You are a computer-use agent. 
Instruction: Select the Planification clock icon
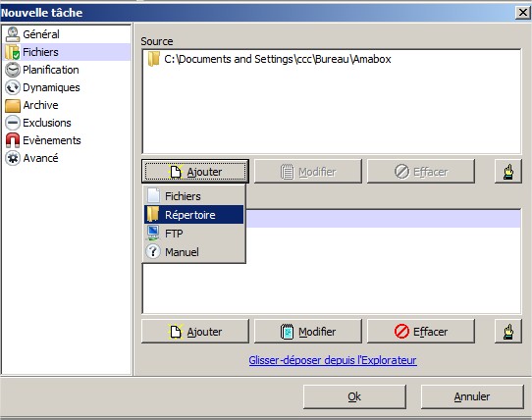pos(13,70)
